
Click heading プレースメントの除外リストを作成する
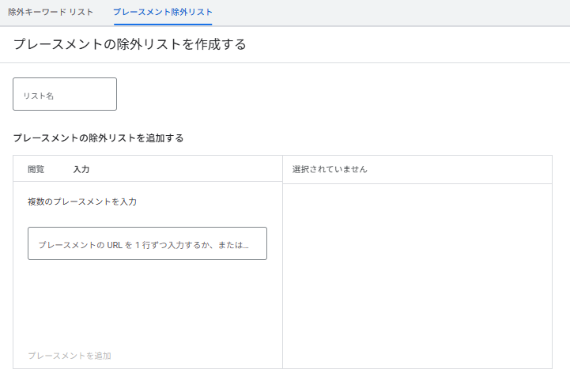[130, 45]
